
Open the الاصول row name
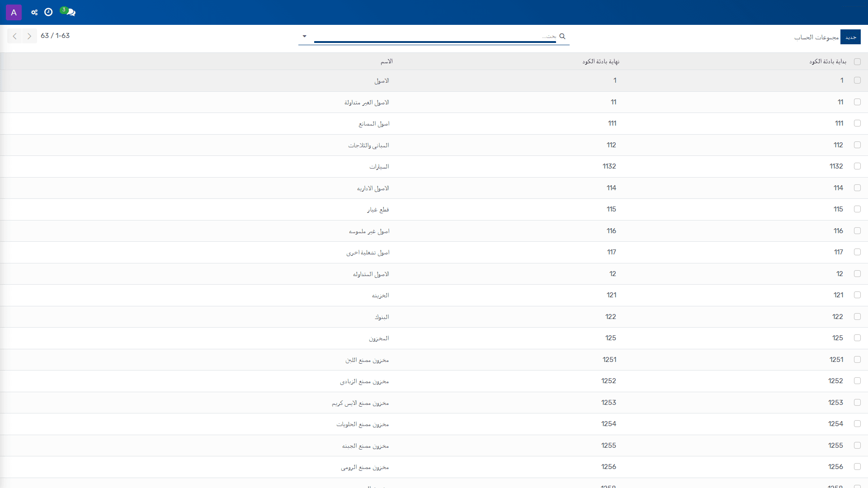click(x=382, y=81)
